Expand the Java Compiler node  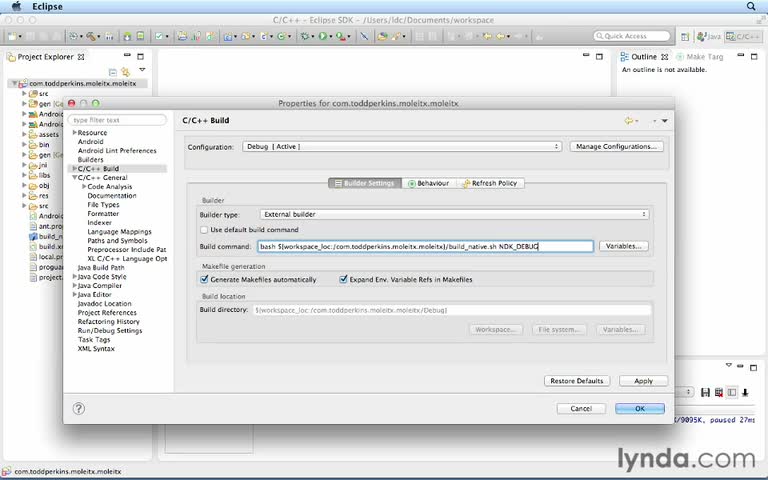74,285
